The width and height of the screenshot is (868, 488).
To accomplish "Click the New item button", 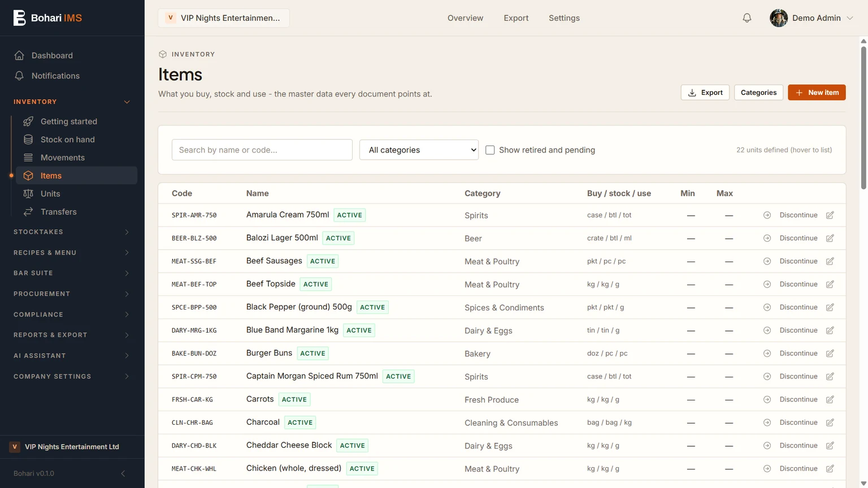I will point(817,93).
